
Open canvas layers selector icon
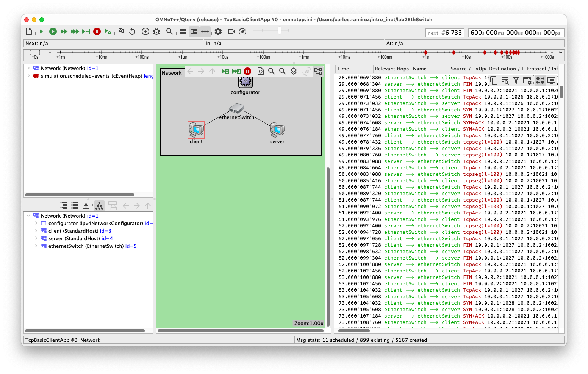coord(294,71)
